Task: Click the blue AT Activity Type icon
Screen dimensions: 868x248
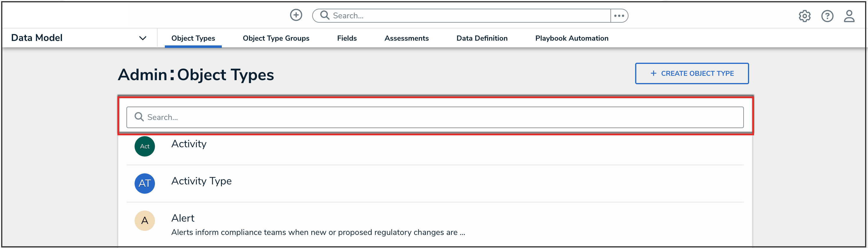Action: pyautogui.click(x=144, y=184)
